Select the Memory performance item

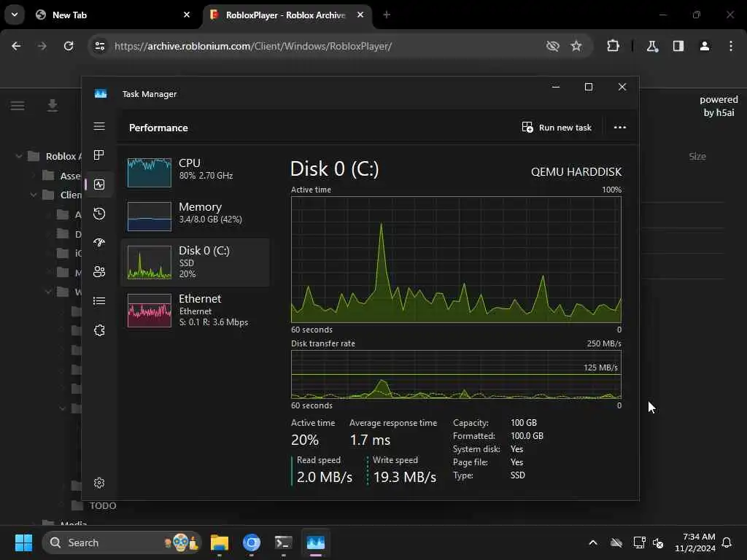pyautogui.click(x=196, y=216)
